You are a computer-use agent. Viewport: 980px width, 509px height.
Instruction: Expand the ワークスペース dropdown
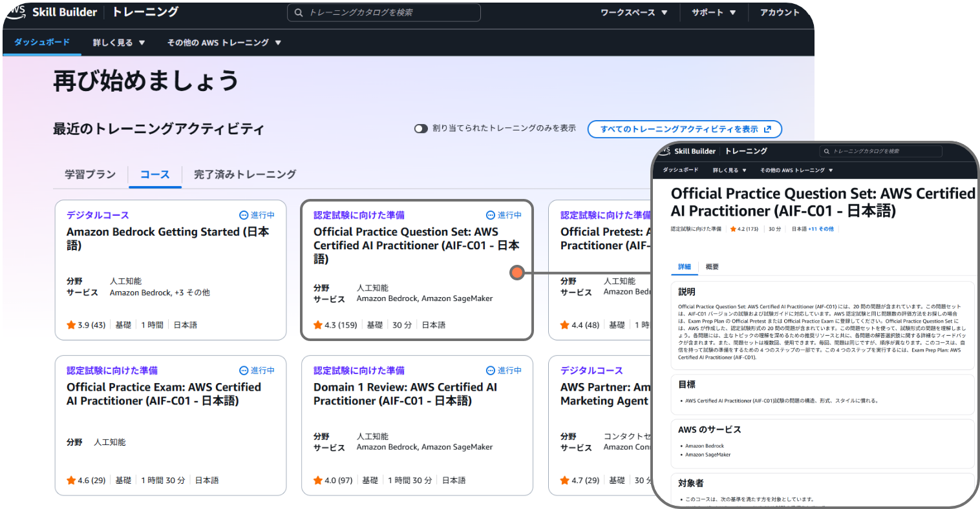(634, 12)
